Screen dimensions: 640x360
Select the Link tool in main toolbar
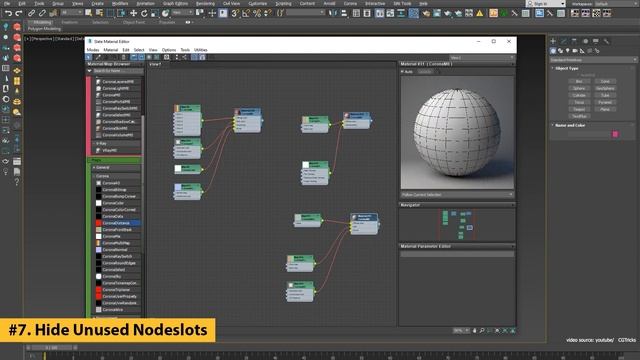pos(31,13)
